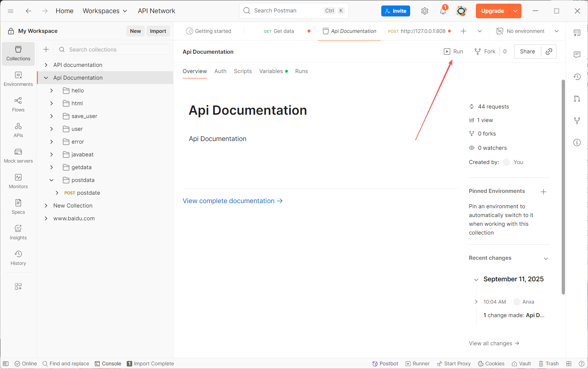Open Flows in the sidebar
The image size is (588, 369).
18,105
